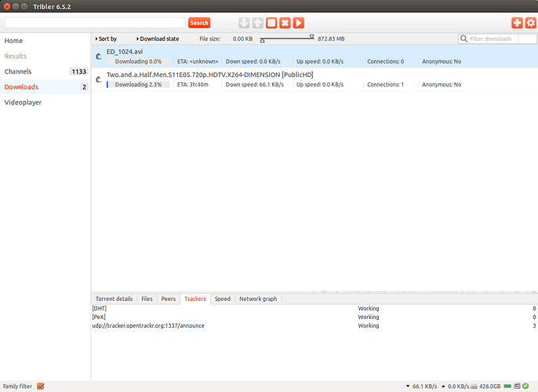Switch to the Peers tab
This screenshot has width=538, height=392.
pos(168,299)
